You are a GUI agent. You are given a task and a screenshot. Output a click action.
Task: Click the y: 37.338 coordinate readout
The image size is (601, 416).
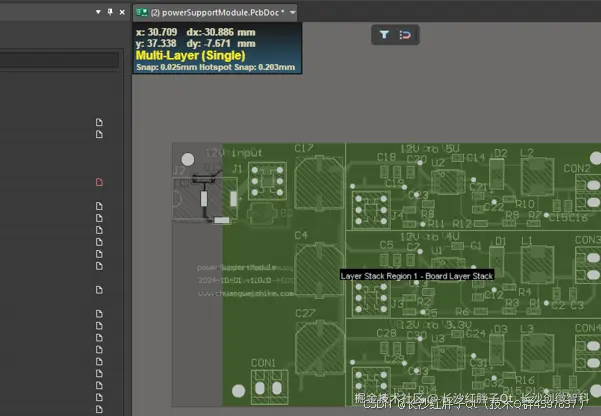click(156, 43)
